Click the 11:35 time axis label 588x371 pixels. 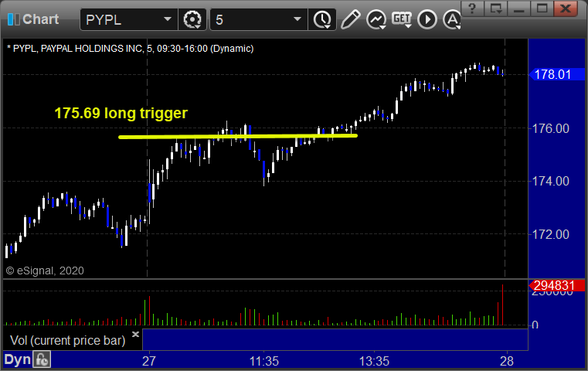tap(264, 361)
